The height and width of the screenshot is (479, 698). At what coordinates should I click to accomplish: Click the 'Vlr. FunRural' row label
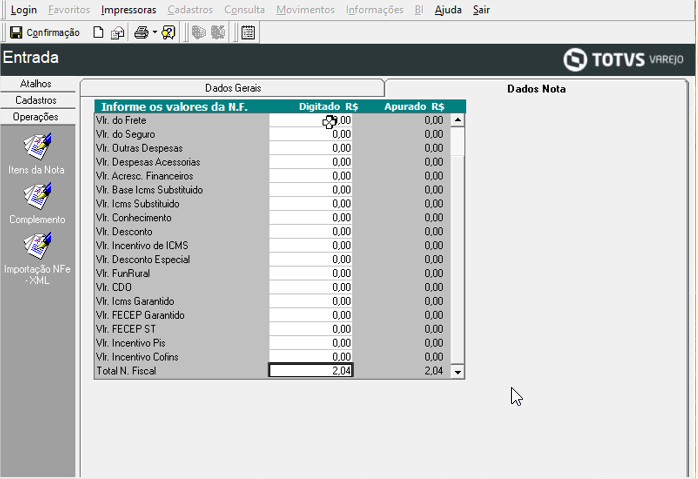tap(123, 273)
